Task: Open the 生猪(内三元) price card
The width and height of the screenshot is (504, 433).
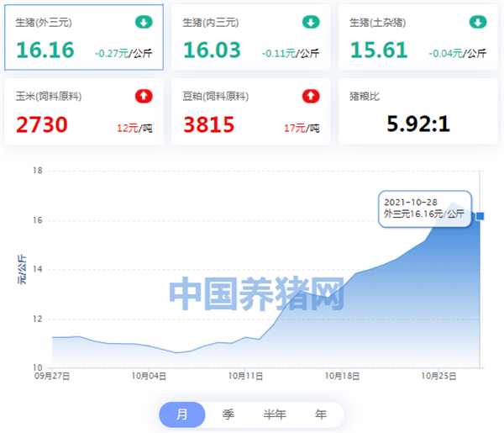Action: [249, 38]
